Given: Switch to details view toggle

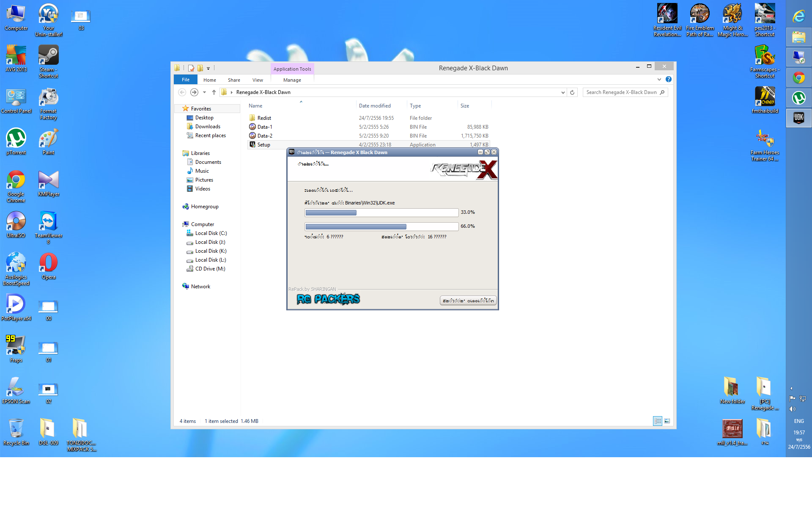Looking at the screenshot, I should (657, 421).
